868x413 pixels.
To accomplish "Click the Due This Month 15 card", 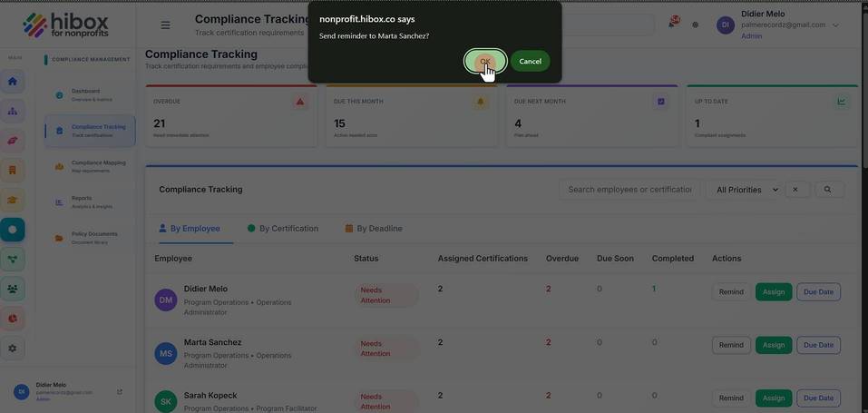I will pos(411,116).
